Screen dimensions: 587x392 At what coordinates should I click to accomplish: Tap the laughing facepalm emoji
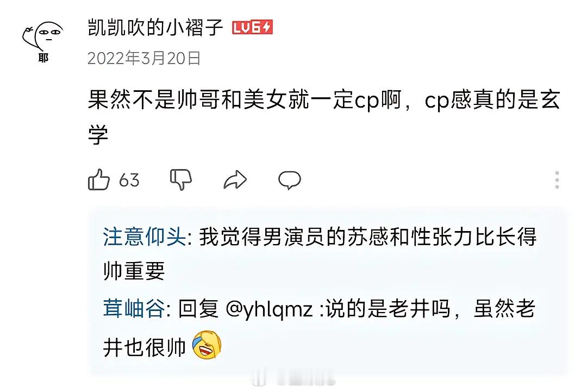(207, 345)
